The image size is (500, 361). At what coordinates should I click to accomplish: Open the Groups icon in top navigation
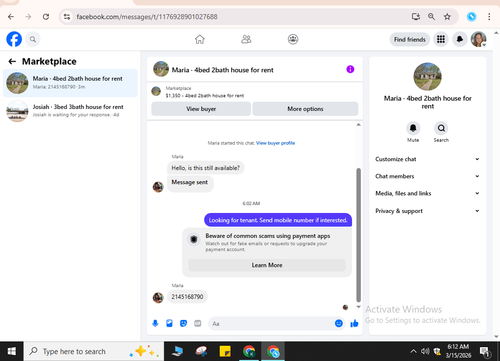click(x=293, y=39)
